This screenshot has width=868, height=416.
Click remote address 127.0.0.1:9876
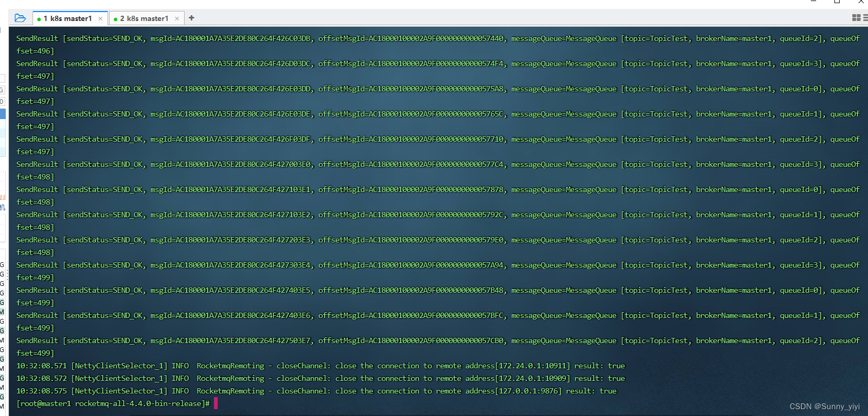528,391
